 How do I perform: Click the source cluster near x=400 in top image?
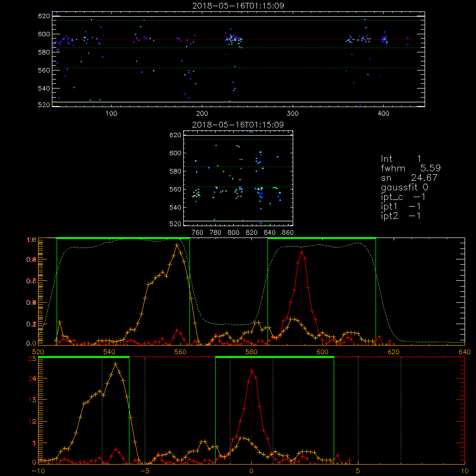[384, 39]
